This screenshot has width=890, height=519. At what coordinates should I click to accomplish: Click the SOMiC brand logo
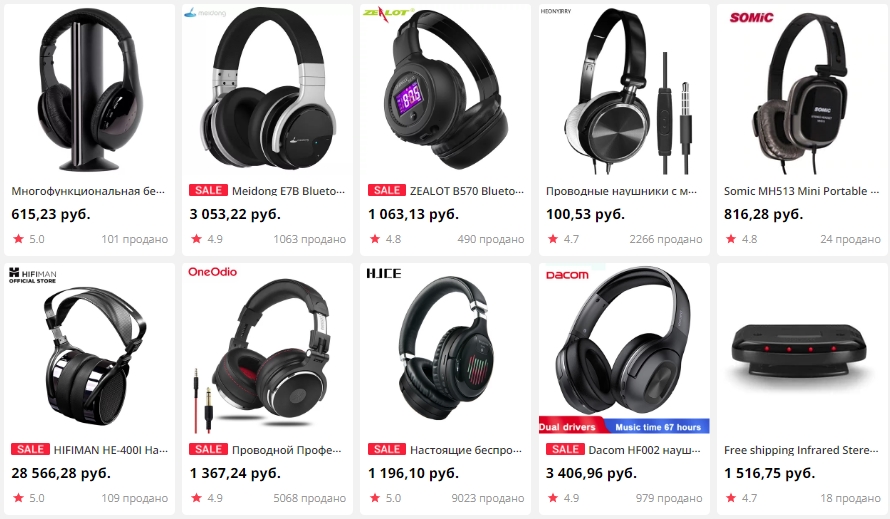751,18
